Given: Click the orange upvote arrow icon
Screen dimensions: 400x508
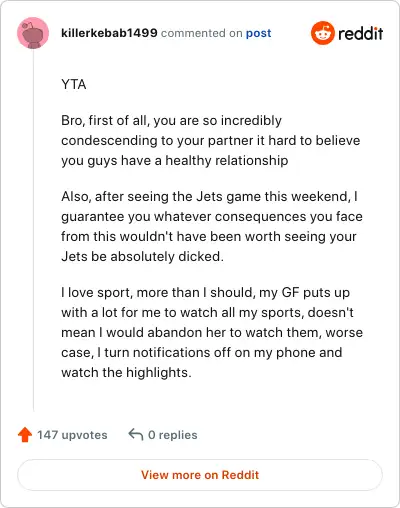Looking at the screenshot, I should point(25,435).
